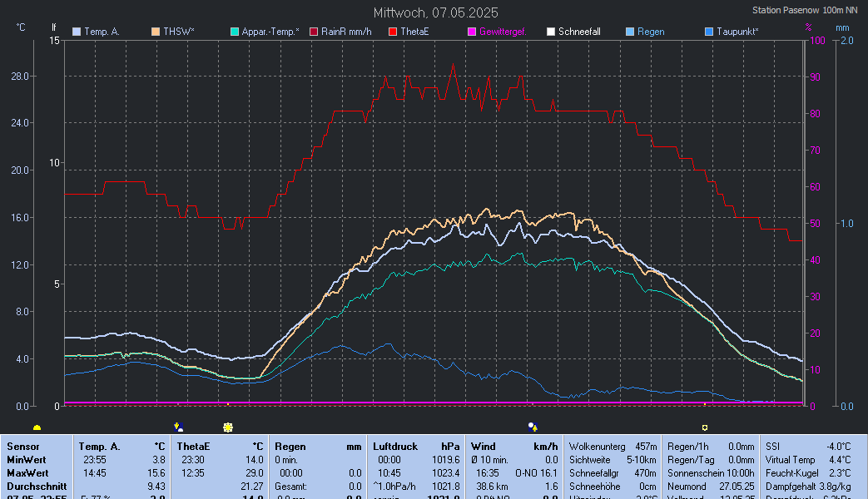
Task: Select the 'Appar.-Temp.*' legend label
Action: click(x=270, y=32)
